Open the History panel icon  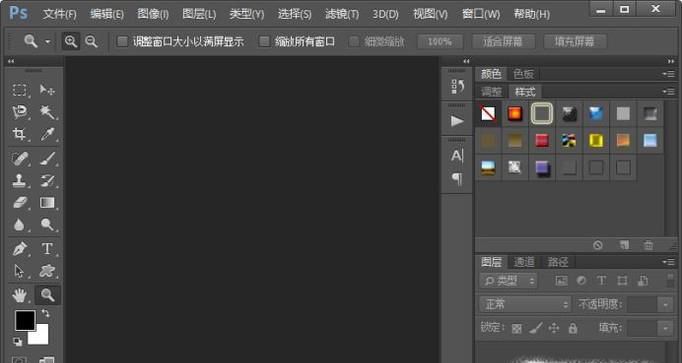click(457, 87)
